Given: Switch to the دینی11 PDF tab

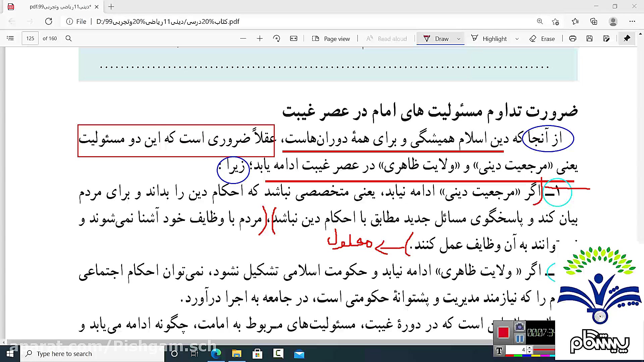Looking at the screenshot, I should point(50,7).
